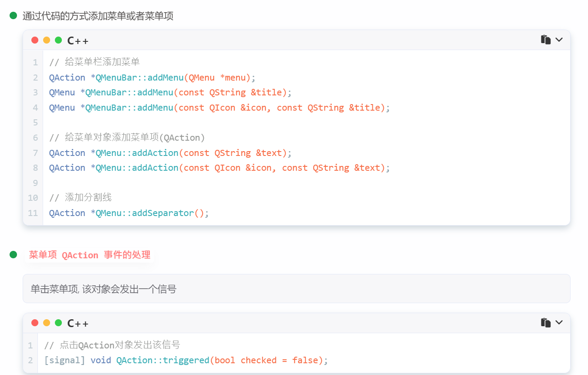Image resolution: width=588 pixels, height=375 pixels.
Task: Click the addMenu(QMenu *menu) code line
Action: [152, 78]
